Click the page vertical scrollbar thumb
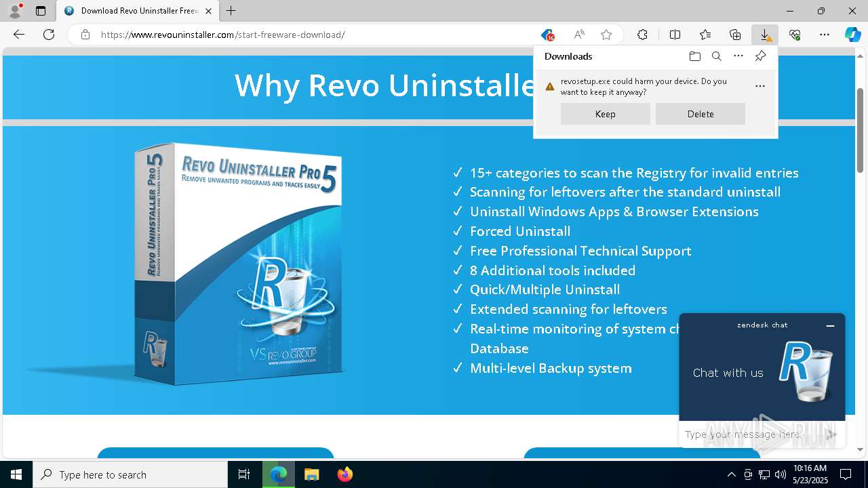 click(x=861, y=129)
